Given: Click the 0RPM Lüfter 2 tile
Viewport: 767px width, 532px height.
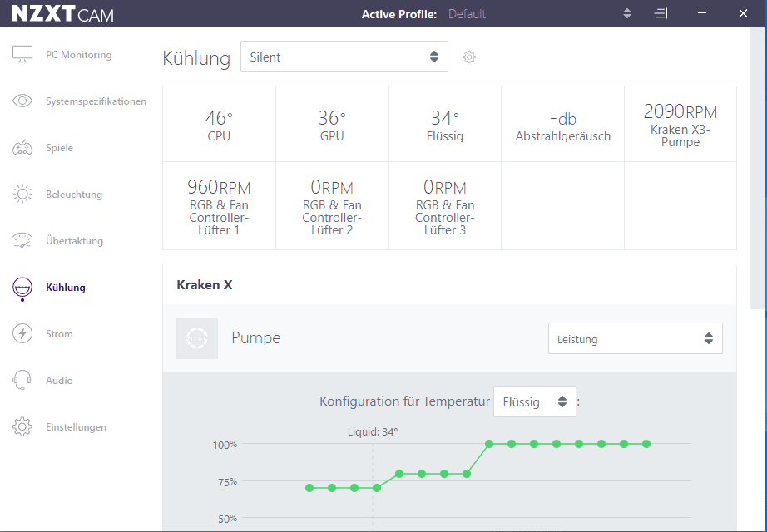Looking at the screenshot, I should [332, 206].
